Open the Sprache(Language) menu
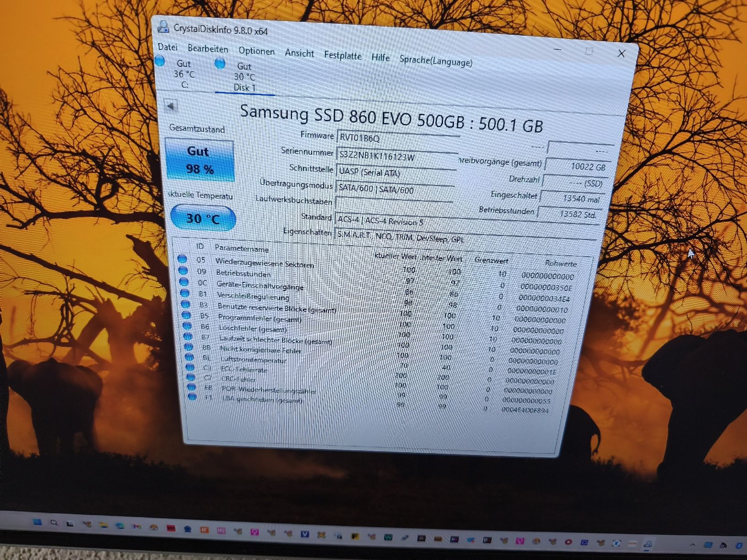 pyautogui.click(x=436, y=60)
